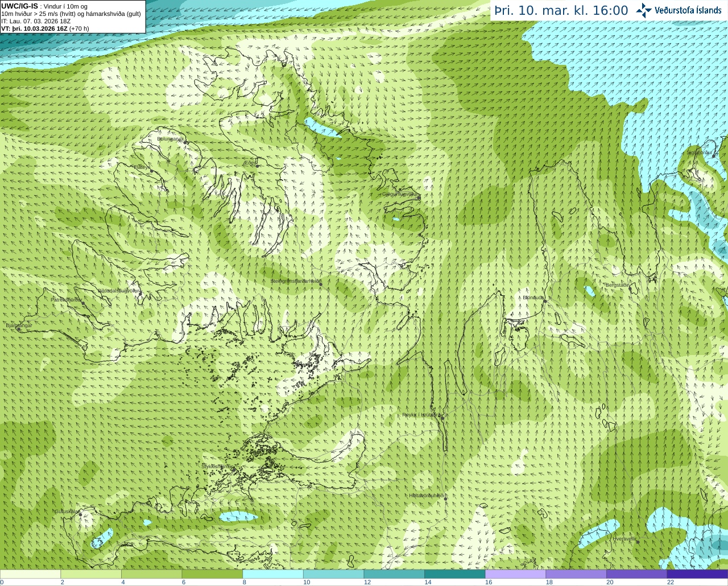
Task: Click the 14–16 m/s dark teal legend swatch
Action: [455, 574]
